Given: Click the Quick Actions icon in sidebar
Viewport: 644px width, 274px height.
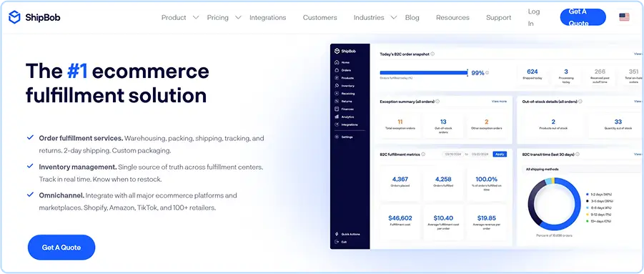Looking at the screenshot, I should pos(337,234).
